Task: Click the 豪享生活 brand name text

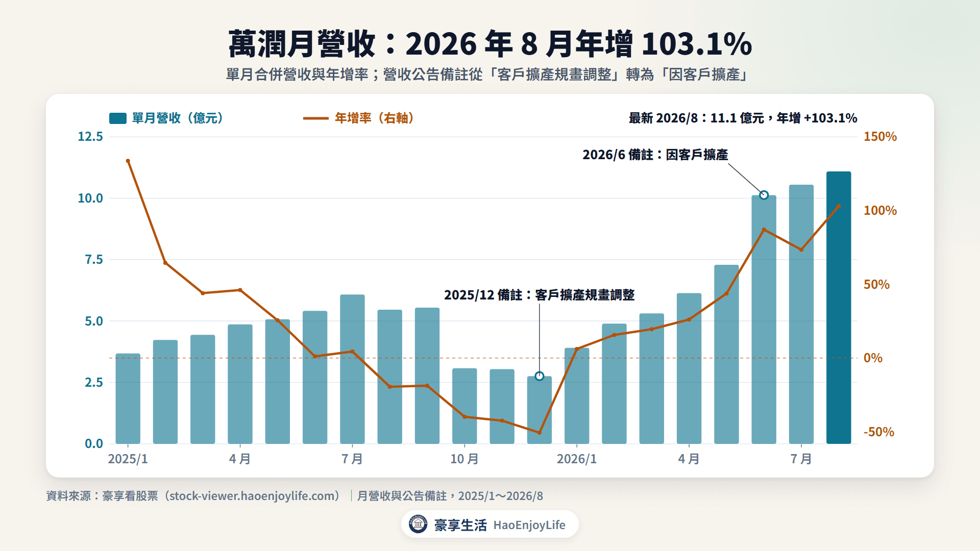Action: (460, 525)
